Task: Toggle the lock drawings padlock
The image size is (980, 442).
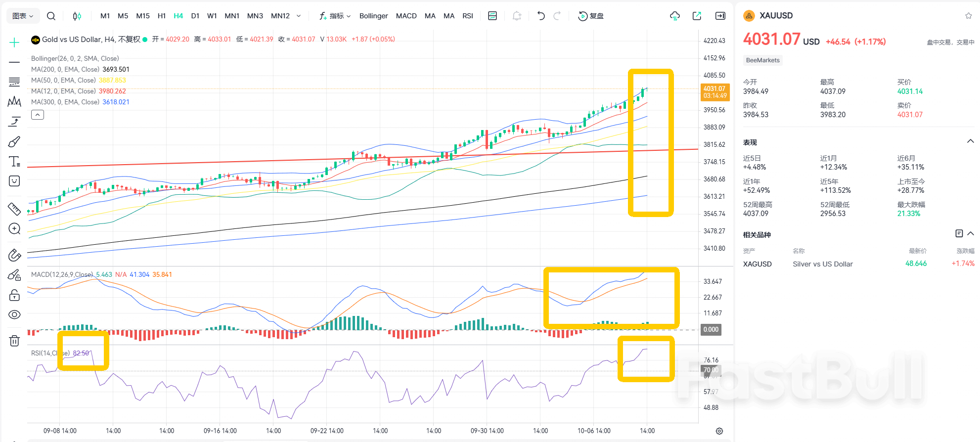Action: [x=14, y=295]
